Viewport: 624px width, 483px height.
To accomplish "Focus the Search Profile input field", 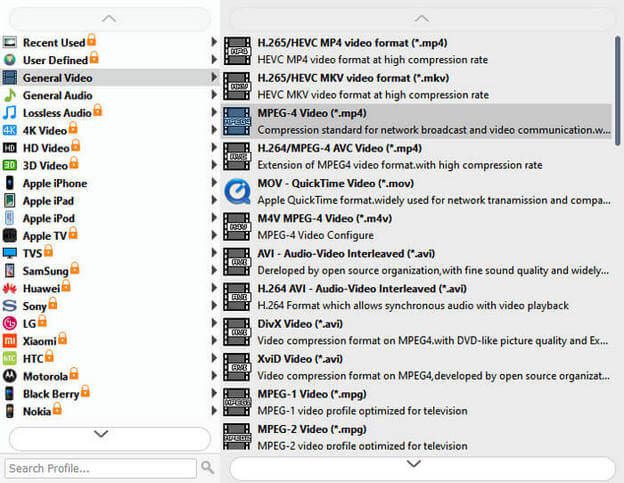I will point(101,468).
